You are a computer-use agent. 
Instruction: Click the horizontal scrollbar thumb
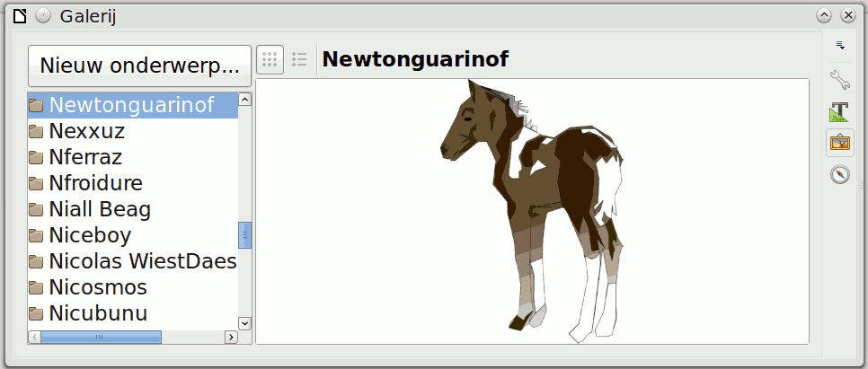point(101,337)
